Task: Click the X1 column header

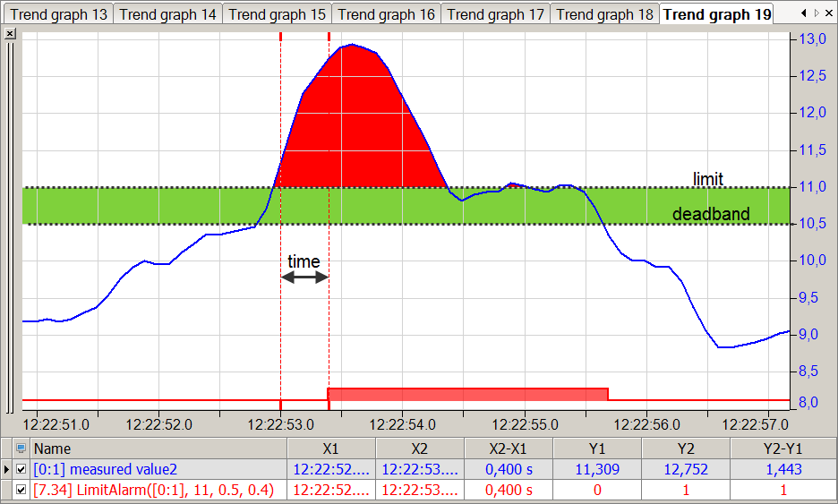Action: pyautogui.click(x=331, y=448)
